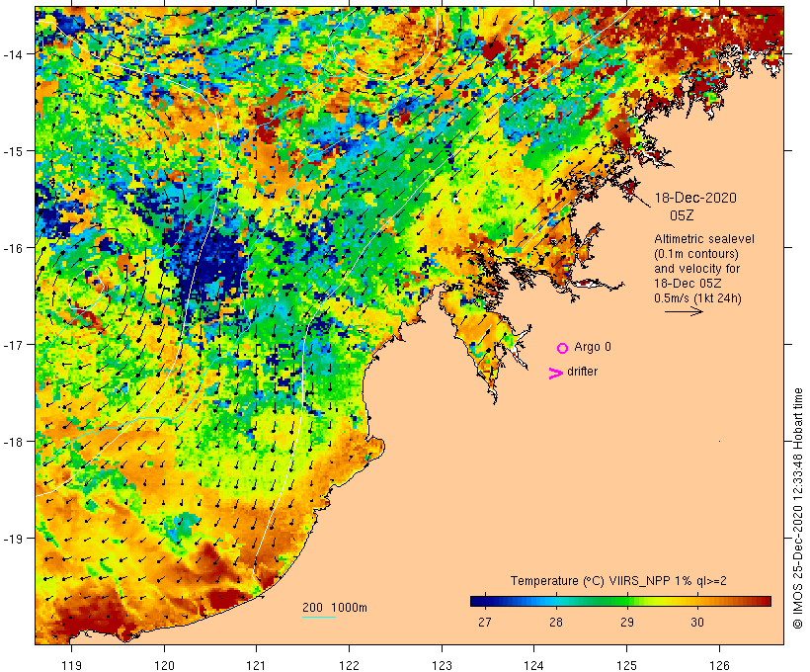The image size is (810, 672).
Task: Click the temperature color bar near 27
Action: coord(485,601)
